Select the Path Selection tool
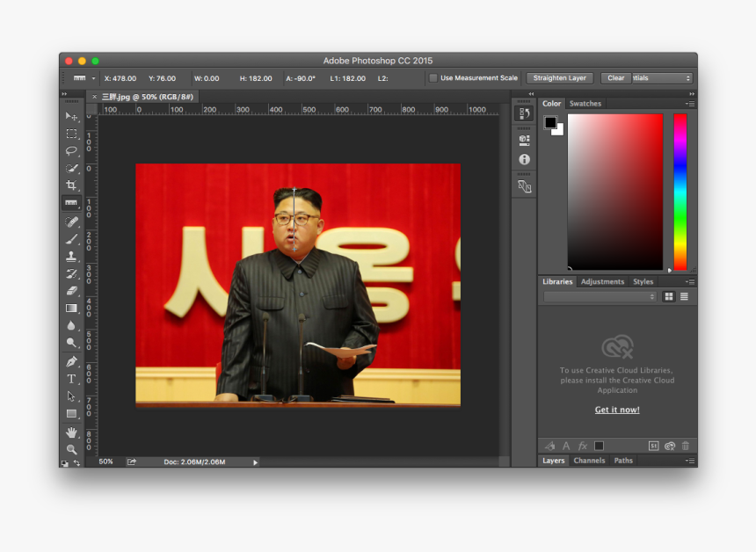Viewport: 756px width, 552px height. point(71,396)
